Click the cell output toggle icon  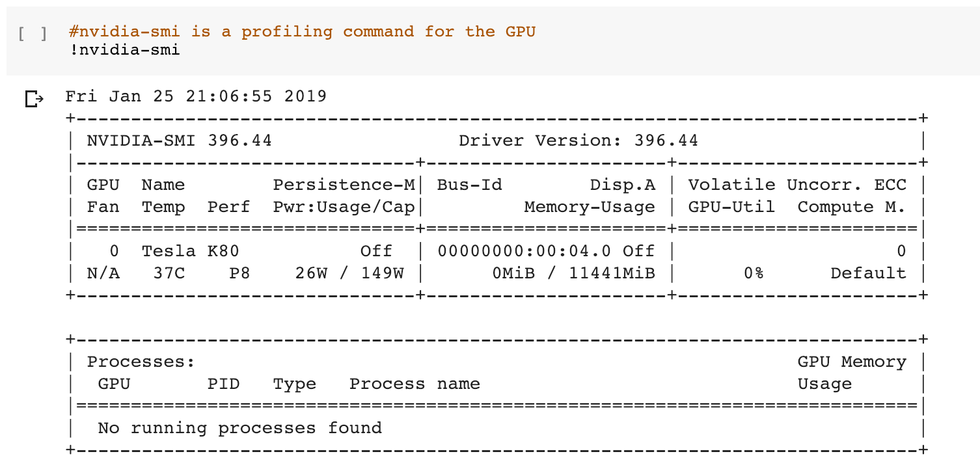coord(34,99)
